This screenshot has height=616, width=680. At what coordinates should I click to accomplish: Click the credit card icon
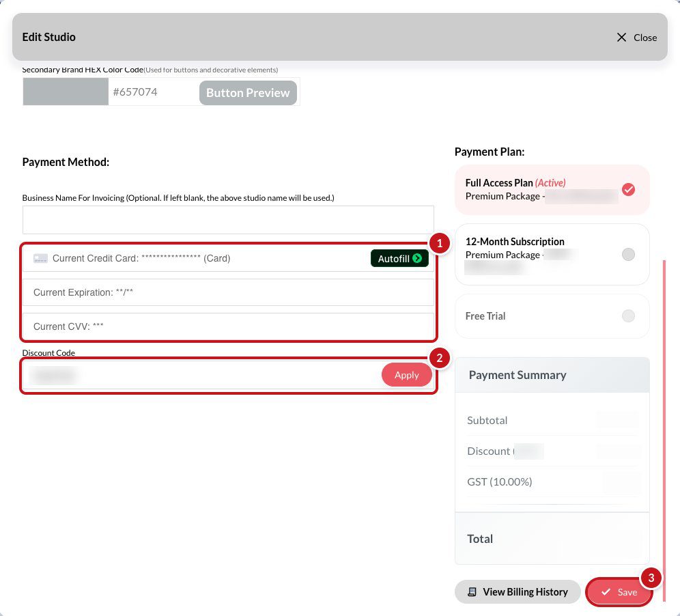coord(40,259)
